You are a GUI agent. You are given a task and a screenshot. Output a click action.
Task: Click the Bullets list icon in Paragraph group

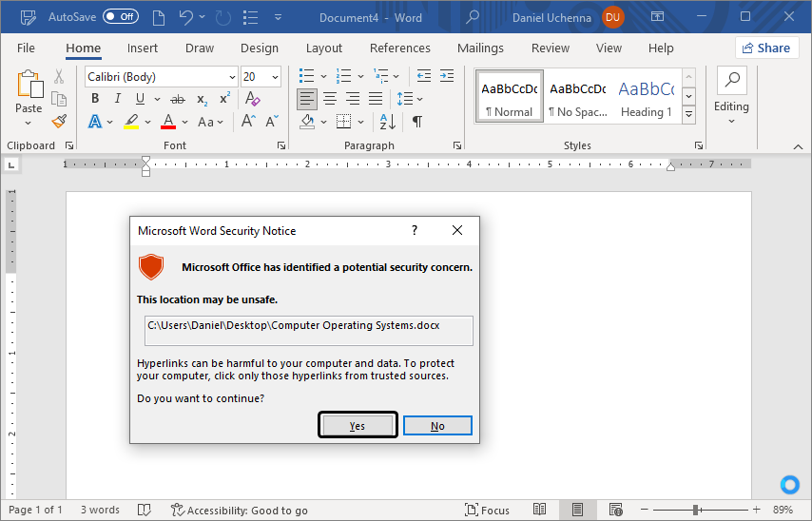(x=306, y=76)
